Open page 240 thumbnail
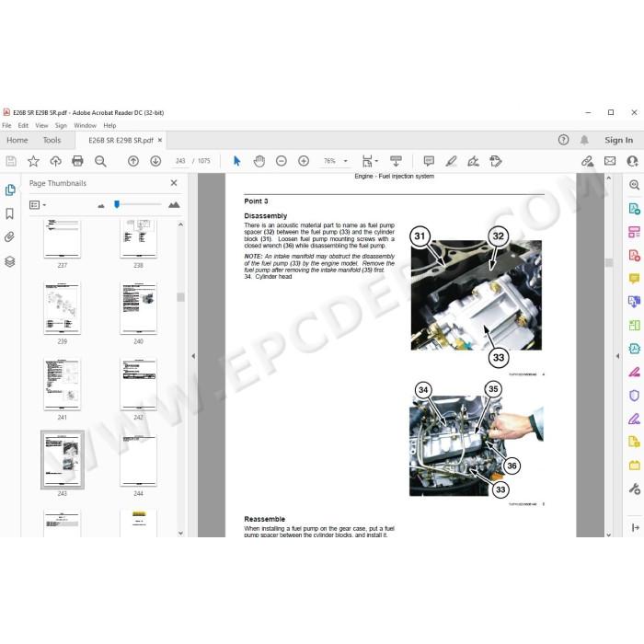This screenshot has height=644, width=644. point(138,308)
